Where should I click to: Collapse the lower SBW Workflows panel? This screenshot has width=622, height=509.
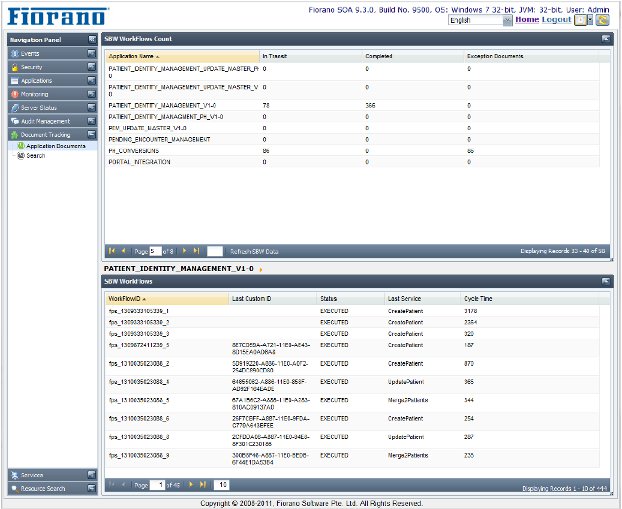(x=605, y=281)
